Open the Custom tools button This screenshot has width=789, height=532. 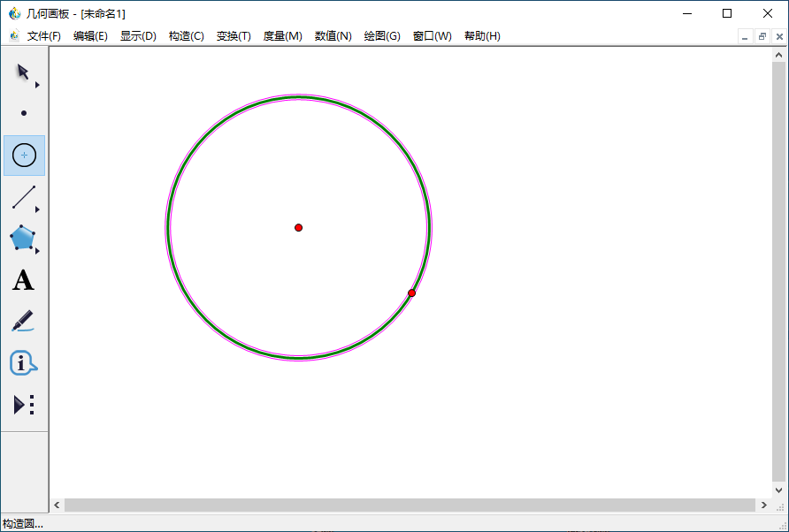tap(24, 404)
